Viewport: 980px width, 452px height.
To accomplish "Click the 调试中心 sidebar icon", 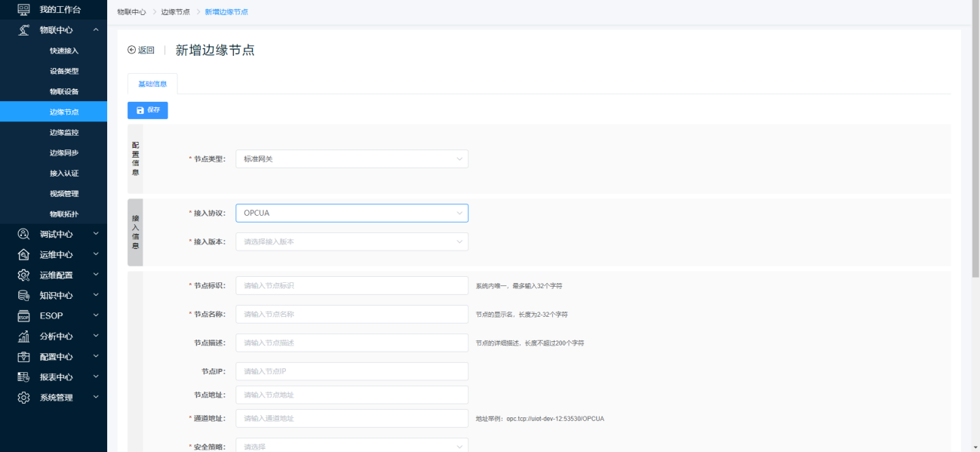I will pyautogui.click(x=23, y=234).
